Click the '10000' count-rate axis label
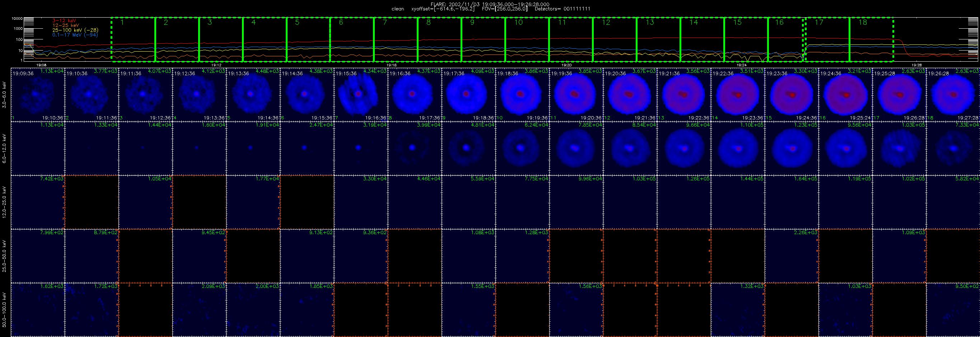 17,18
